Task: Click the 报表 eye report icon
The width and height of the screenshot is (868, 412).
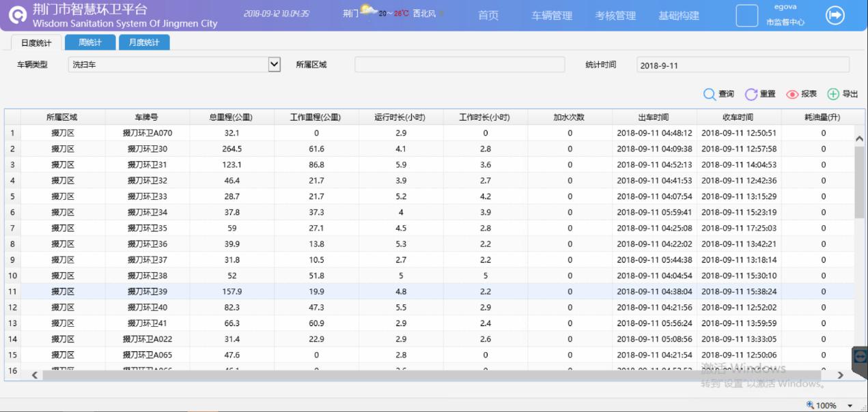Action: (792, 94)
